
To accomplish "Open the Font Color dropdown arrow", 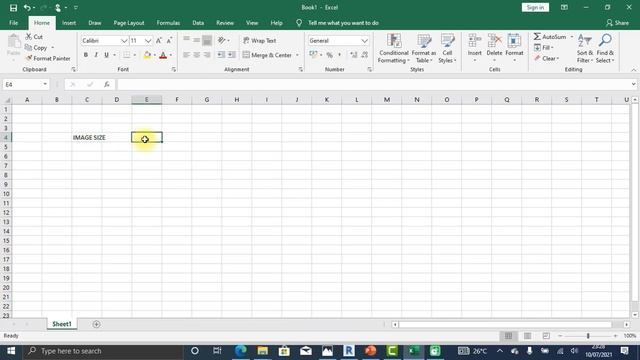I will [171, 55].
